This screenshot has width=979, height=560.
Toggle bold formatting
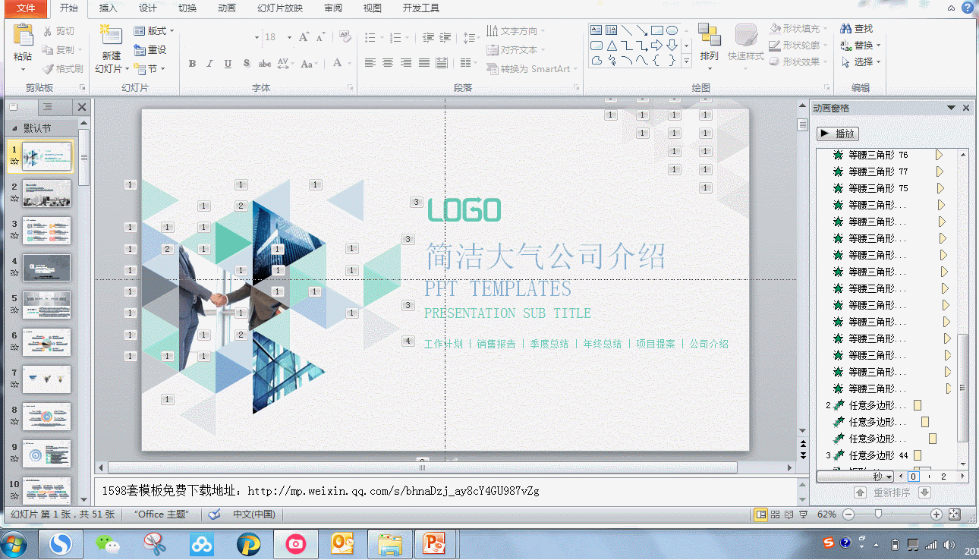(x=192, y=64)
